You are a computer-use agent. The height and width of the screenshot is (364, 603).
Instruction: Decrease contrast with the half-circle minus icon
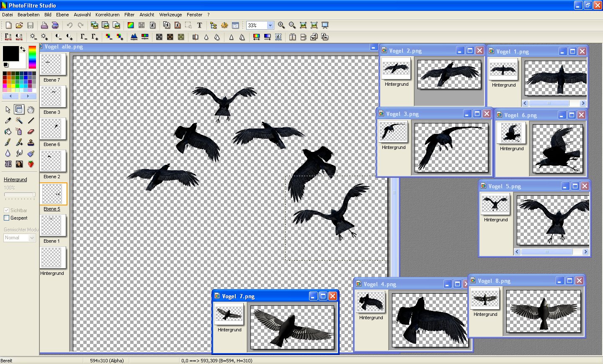click(x=58, y=37)
